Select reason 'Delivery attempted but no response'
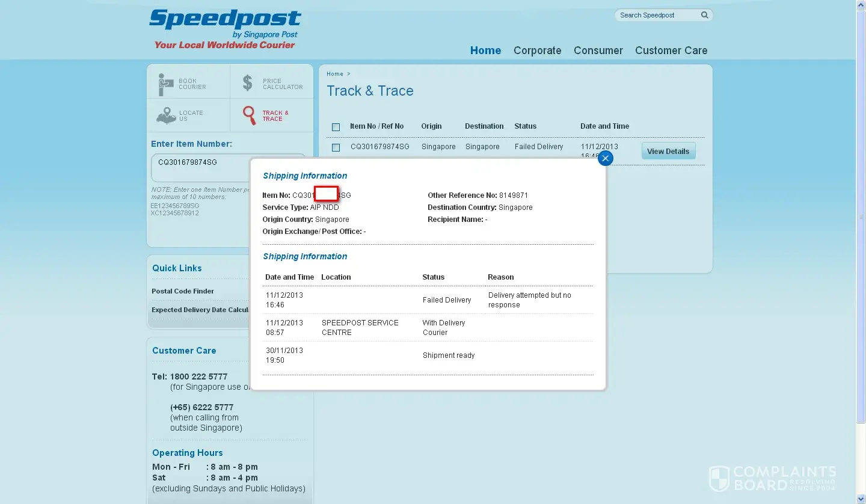 point(530,300)
